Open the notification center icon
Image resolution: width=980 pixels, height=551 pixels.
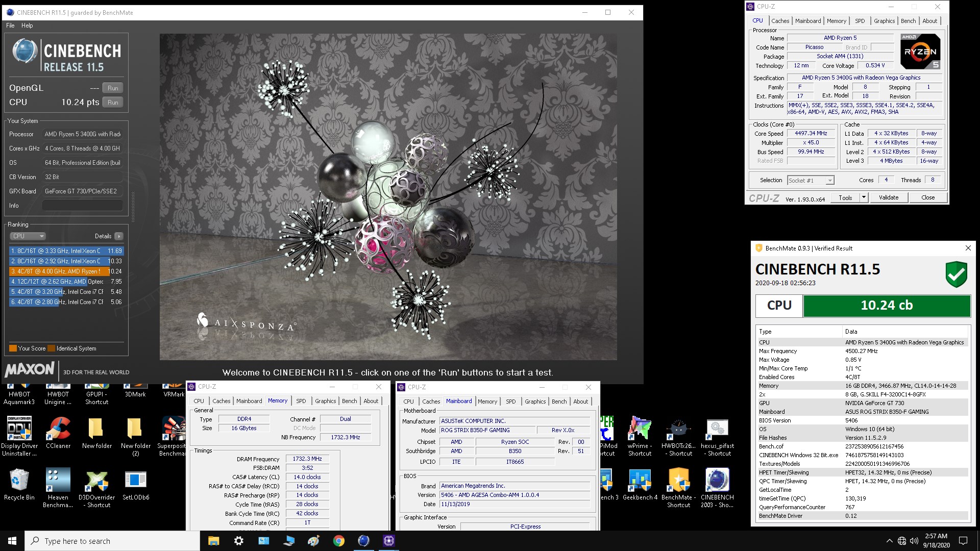[963, 541]
